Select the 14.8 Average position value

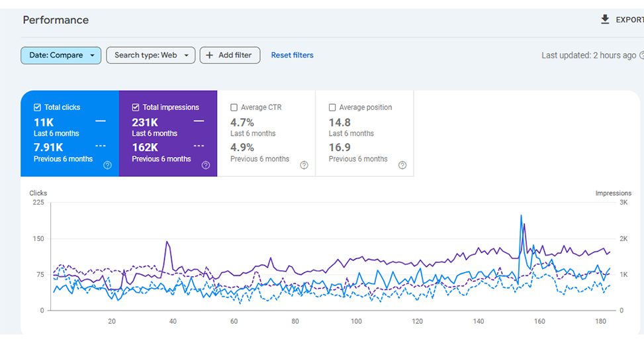pyautogui.click(x=340, y=122)
